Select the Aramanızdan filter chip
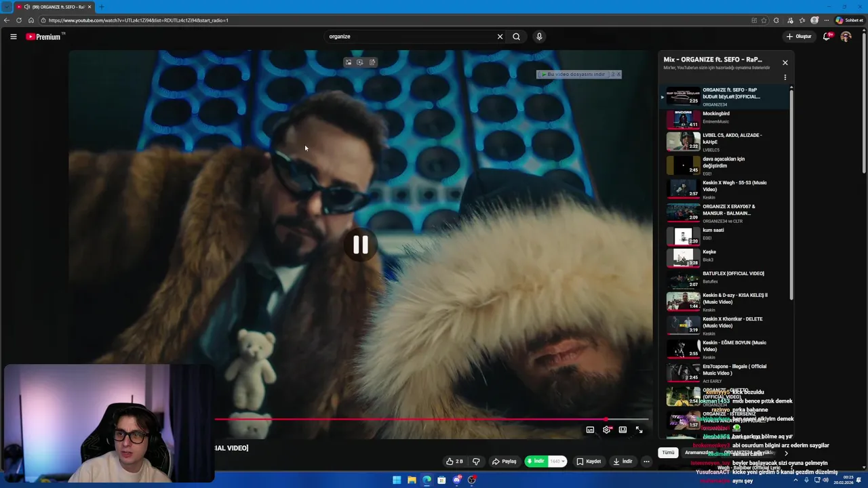 click(698, 453)
